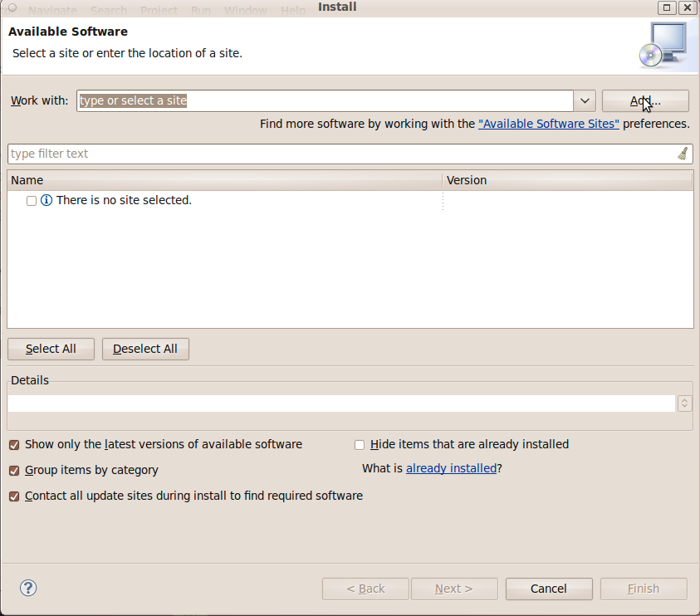Close the Install dialog with X
700x616 pixels.
(687, 7)
